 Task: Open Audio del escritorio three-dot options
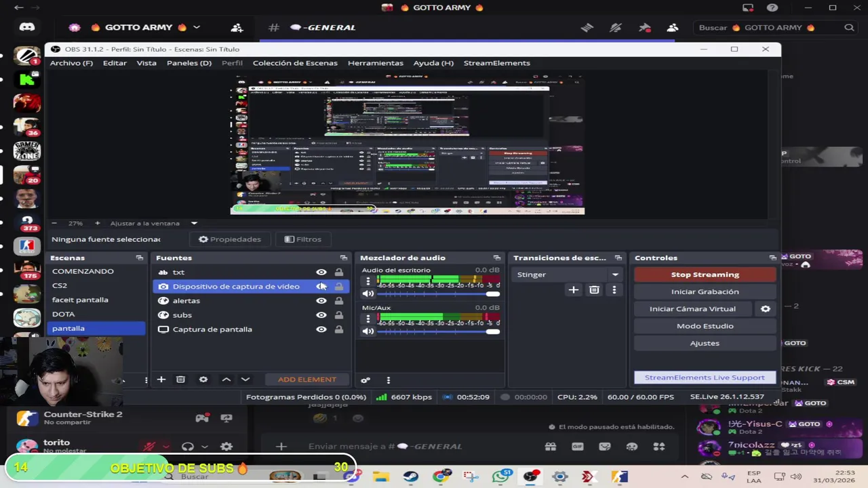coord(368,281)
